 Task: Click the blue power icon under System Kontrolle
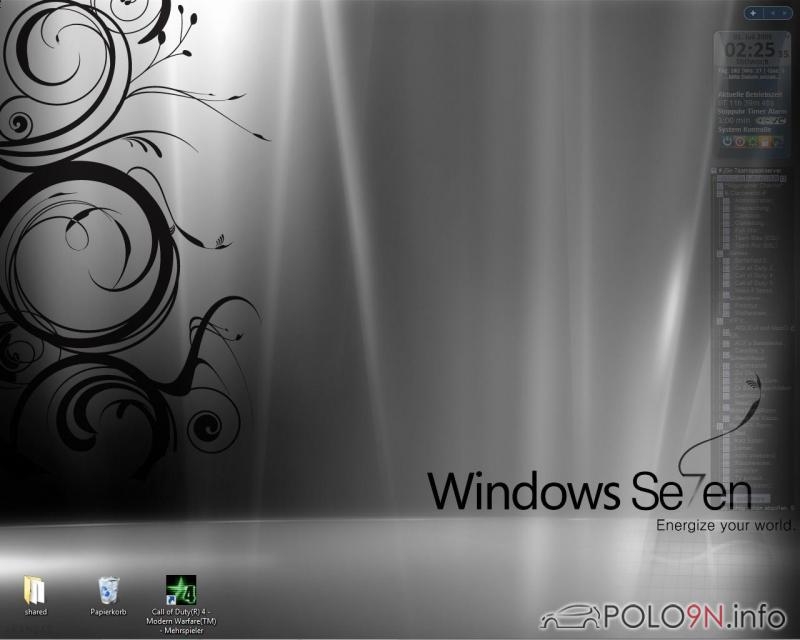tap(726, 141)
